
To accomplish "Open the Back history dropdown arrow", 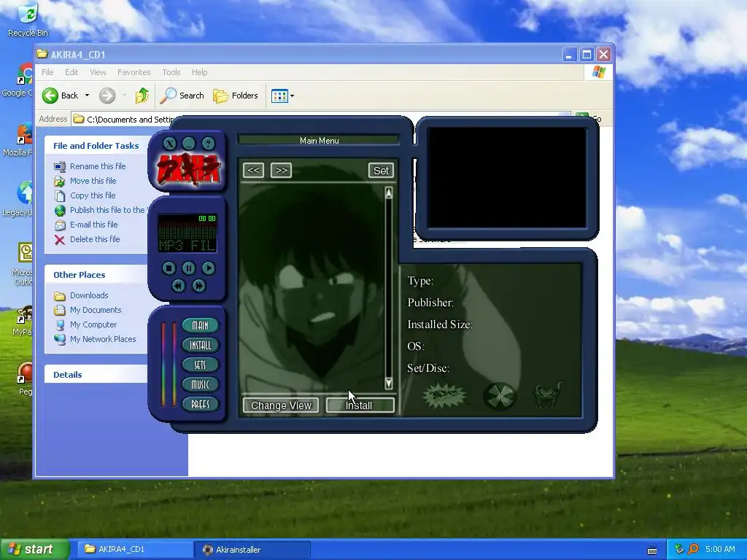I will (x=88, y=96).
